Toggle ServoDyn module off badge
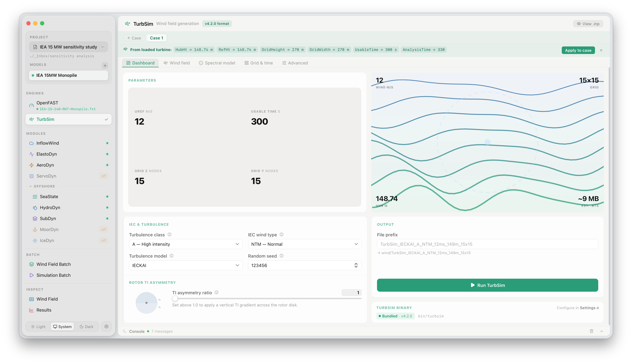 tap(104, 176)
